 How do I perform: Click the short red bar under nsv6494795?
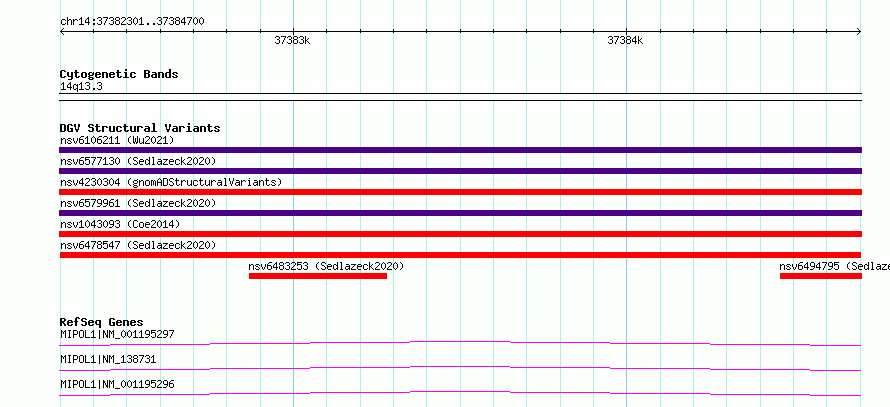[821, 276]
